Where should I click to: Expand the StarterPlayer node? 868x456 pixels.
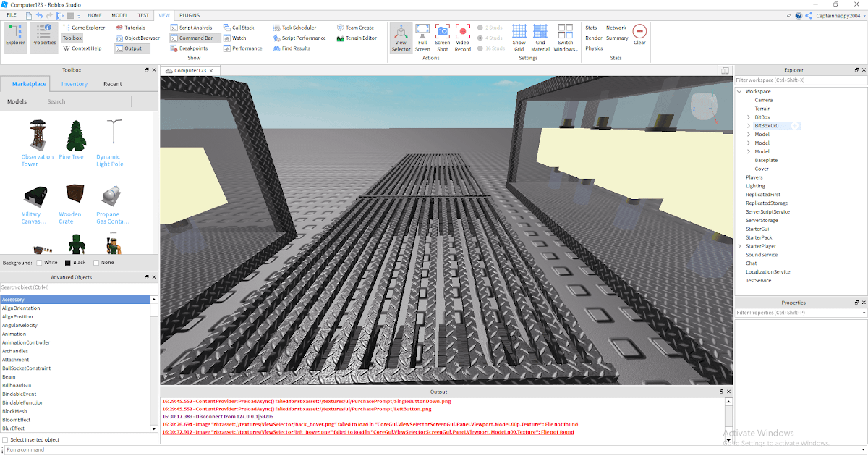(x=739, y=246)
